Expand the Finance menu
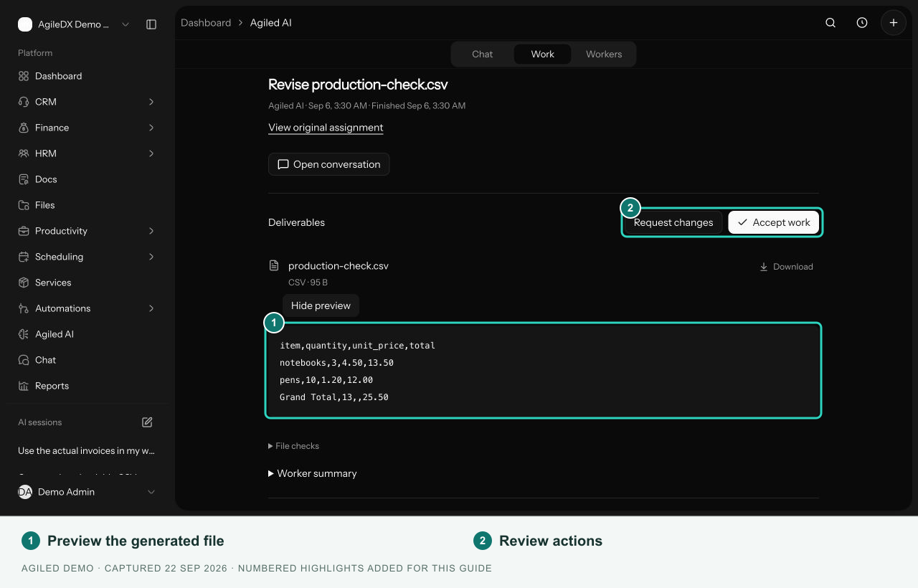918x588 pixels. [86, 128]
